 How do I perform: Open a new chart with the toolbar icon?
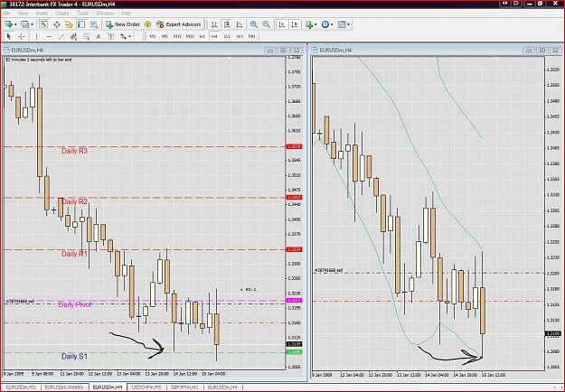point(8,24)
